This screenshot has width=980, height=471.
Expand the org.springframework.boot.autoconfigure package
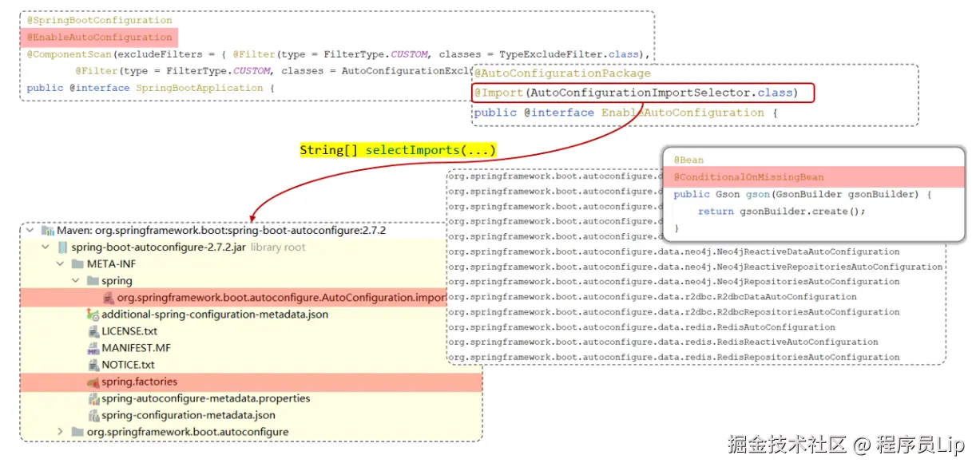pyautogui.click(x=60, y=432)
